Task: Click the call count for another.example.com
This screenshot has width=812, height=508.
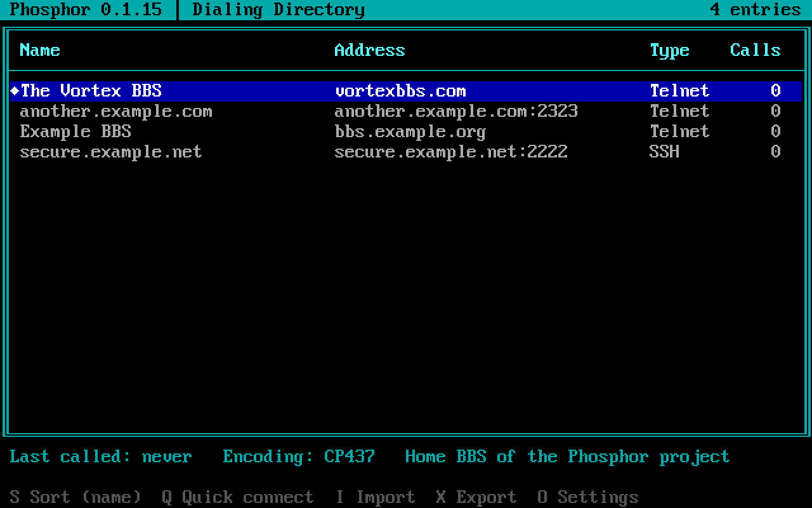Action: click(776, 111)
